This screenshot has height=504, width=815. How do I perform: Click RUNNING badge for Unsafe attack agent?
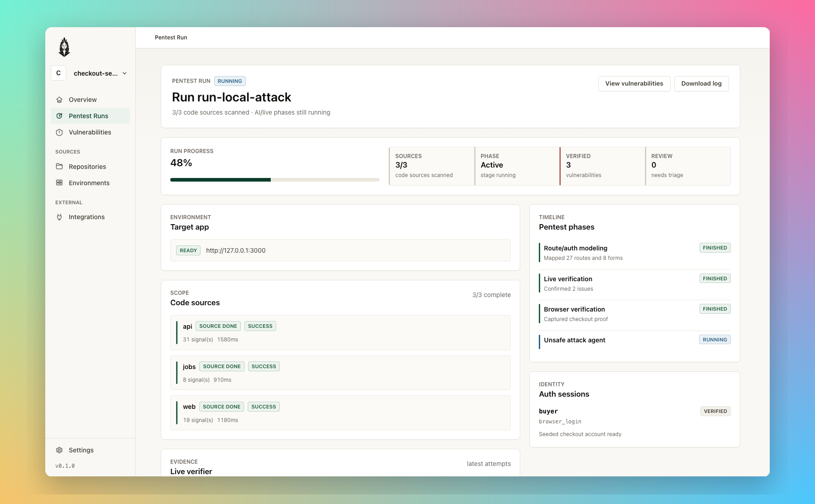point(715,340)
